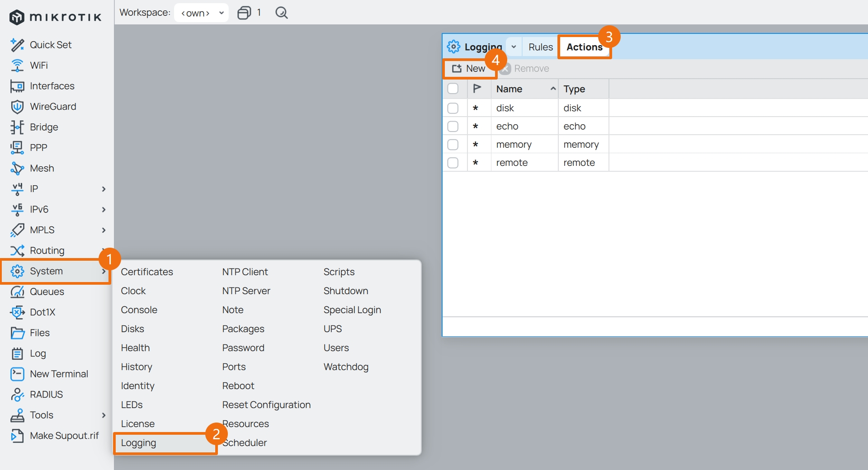Check the box for the disk row
The image size is (868, 470).
(453, 108)
